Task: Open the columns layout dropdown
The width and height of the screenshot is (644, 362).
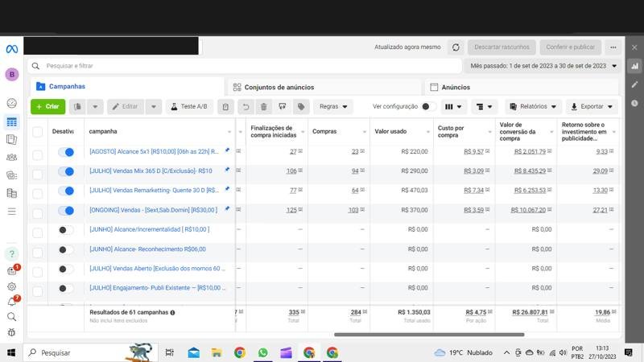Action: [453, 107]
